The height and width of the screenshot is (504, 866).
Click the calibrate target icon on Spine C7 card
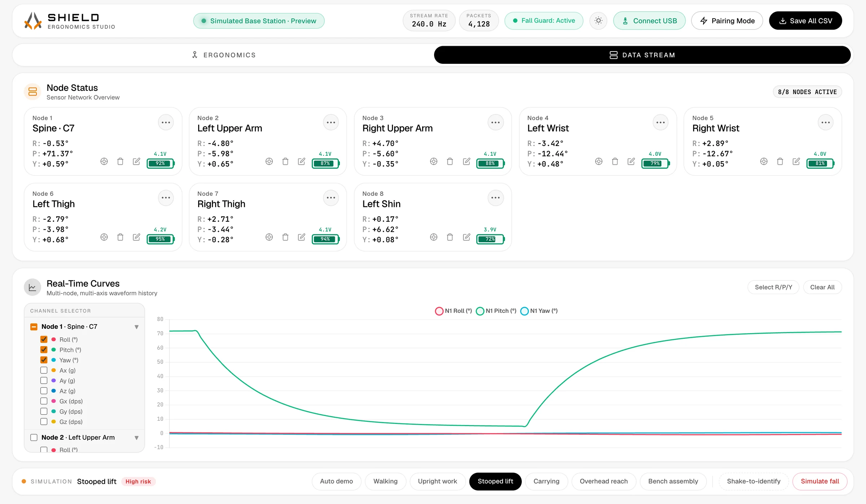[104, 162]
